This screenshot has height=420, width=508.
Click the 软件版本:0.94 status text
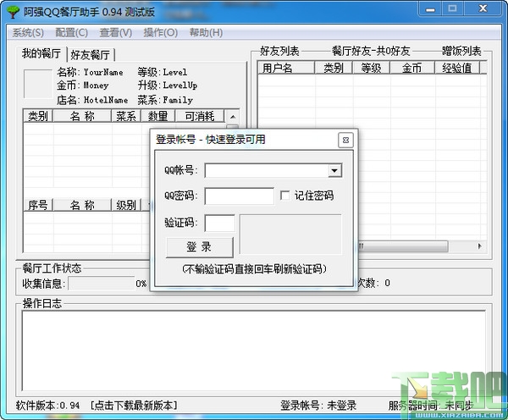pos(47,406)
